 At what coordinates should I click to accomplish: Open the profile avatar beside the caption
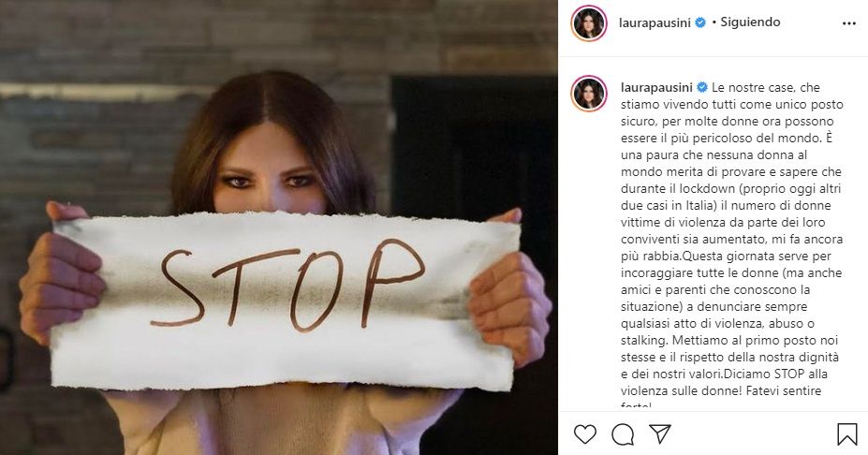(588, 94)
